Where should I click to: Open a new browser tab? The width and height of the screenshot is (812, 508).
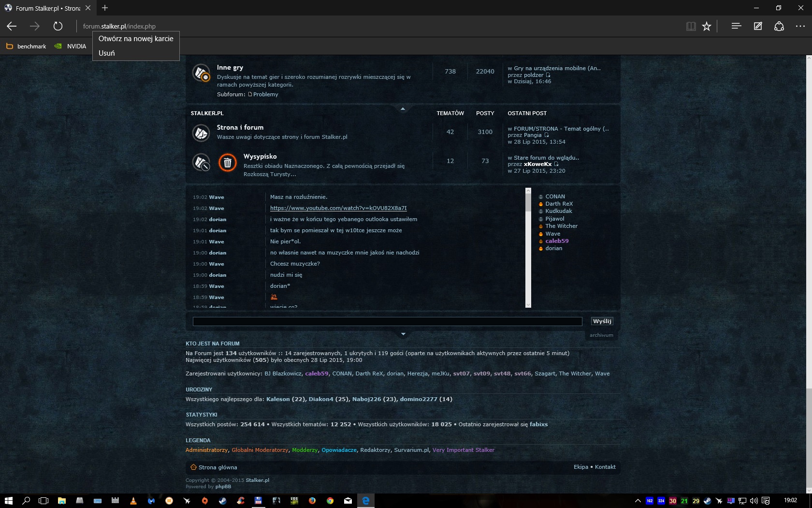tap(105, 8)
